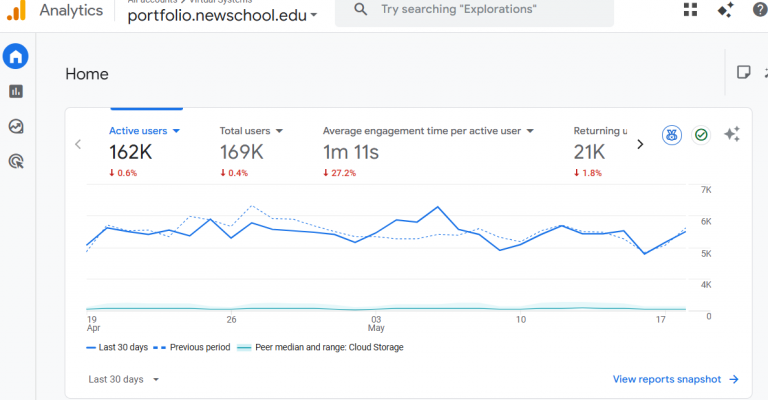Viewport: 768px width, 400px height.
Task: Select the 162K Active users value
Action: click(130, 152)
